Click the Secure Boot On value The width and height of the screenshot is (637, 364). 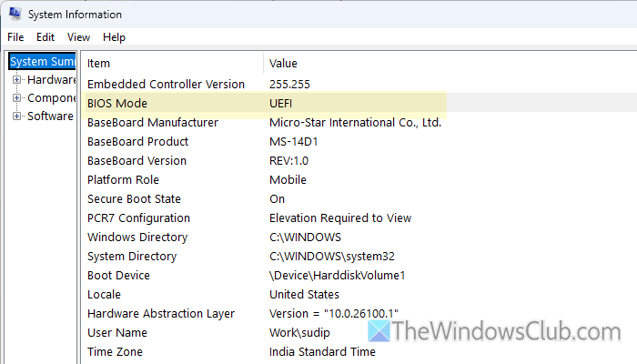pos(277,198)
